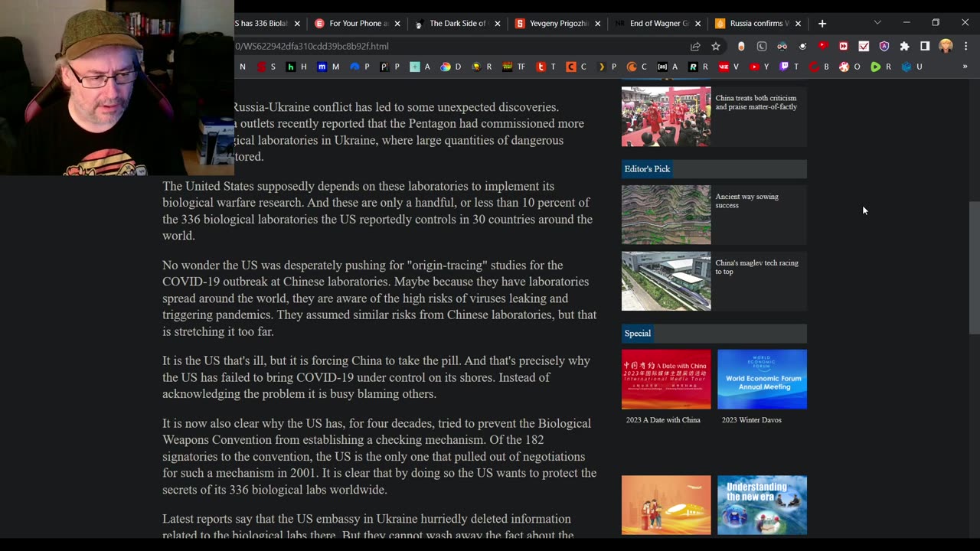Close the 'For Your Phone' tab
The height and width of the screenshot is (551, 980).
click(x=397, y=24)
